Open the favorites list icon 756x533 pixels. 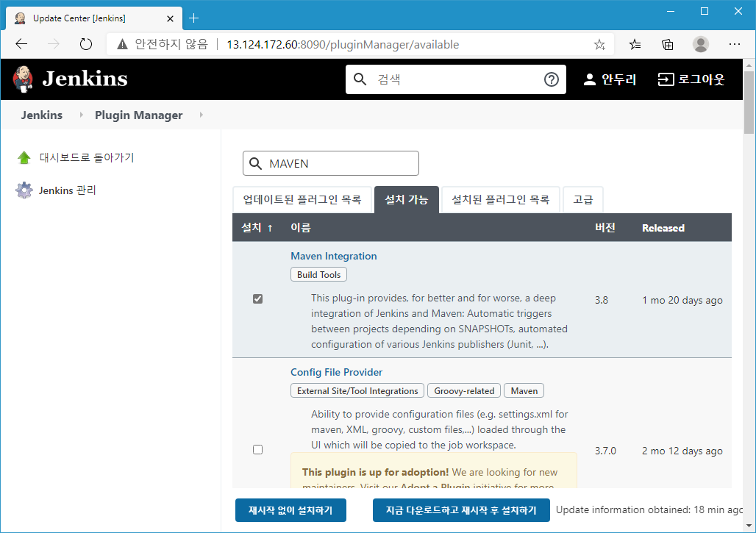[x=635, y=45]
